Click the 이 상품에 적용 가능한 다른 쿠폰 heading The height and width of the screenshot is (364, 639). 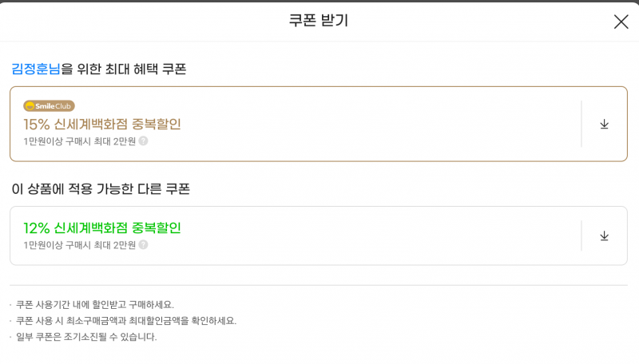click(101, 189)
